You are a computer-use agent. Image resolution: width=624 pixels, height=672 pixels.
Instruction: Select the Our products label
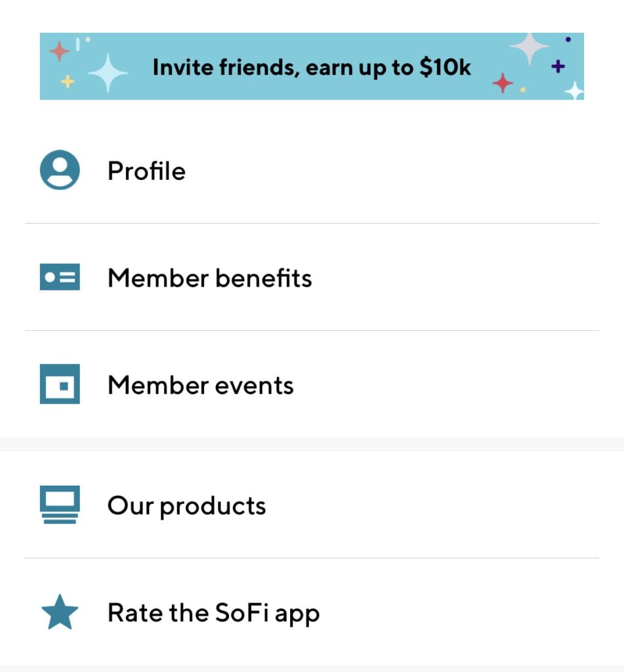(186, 505)
